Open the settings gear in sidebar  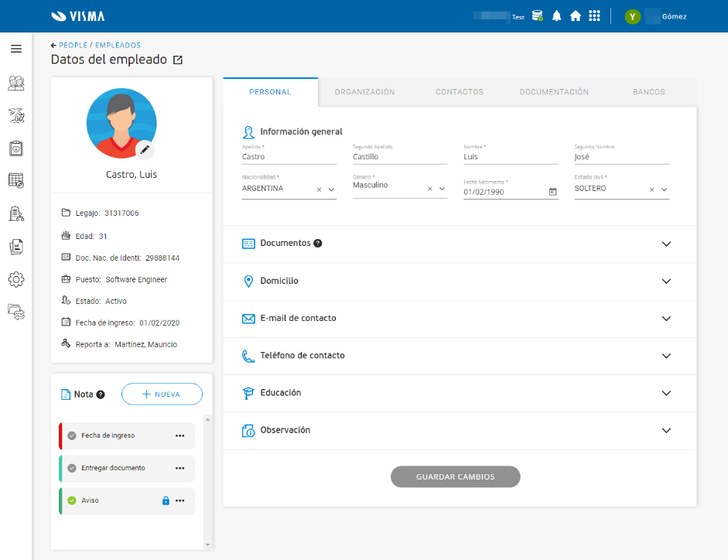tap(15, 279)
